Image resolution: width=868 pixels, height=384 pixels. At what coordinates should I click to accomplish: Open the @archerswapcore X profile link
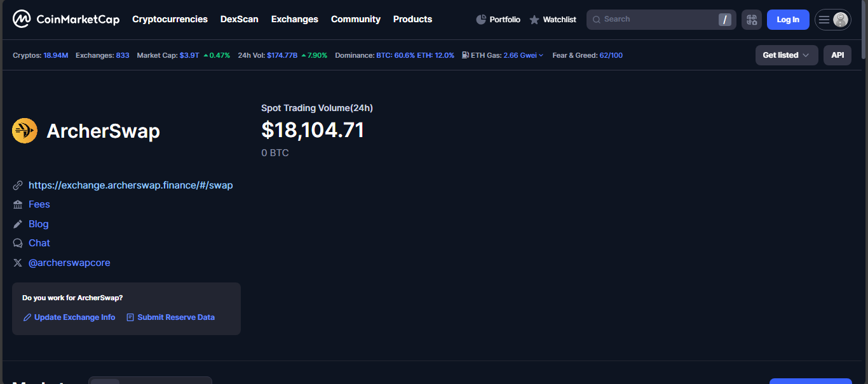69,263
